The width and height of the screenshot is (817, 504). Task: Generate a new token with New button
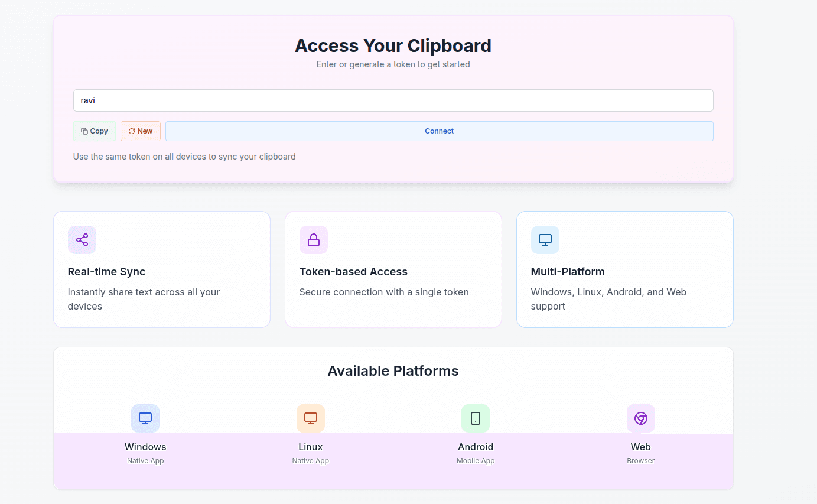point(140,131)
